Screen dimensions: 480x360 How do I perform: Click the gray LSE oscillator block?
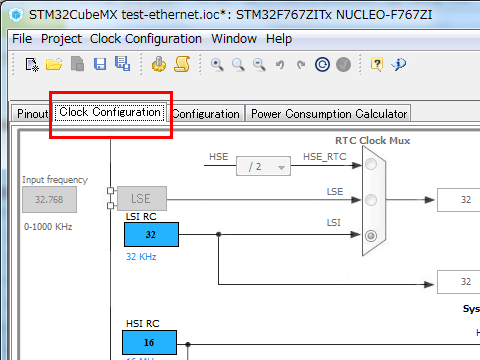tap(142, 198)
